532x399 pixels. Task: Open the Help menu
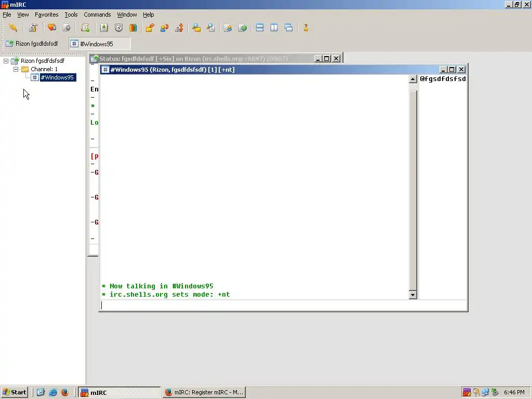(x=148, y=15)
